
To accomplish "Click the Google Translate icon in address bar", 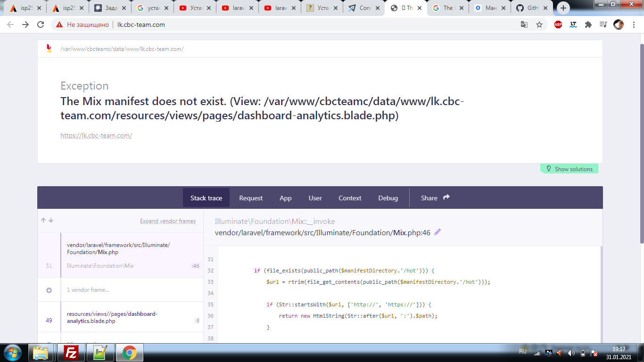I will [x=524, y=25].
